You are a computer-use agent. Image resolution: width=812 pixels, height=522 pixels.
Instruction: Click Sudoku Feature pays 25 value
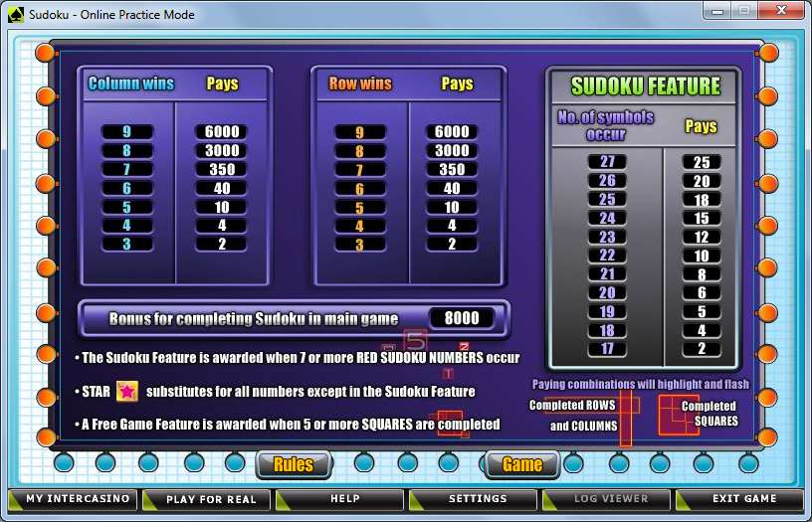(x=702, y=162)
